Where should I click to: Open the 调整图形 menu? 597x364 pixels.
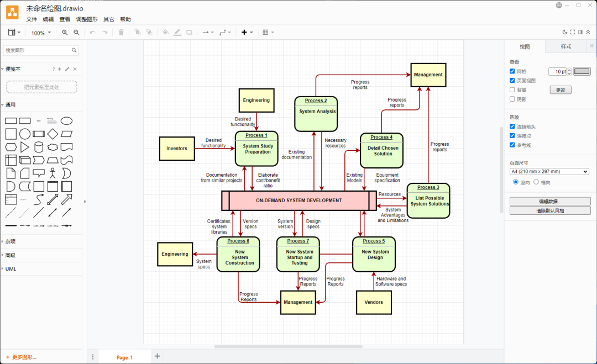point(87,19)
